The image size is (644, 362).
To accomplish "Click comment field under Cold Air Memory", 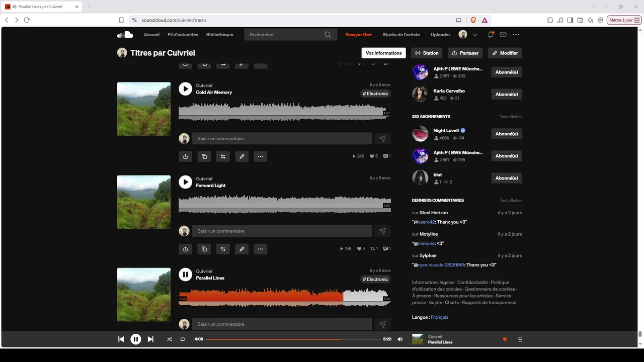I will coord(282,138).
